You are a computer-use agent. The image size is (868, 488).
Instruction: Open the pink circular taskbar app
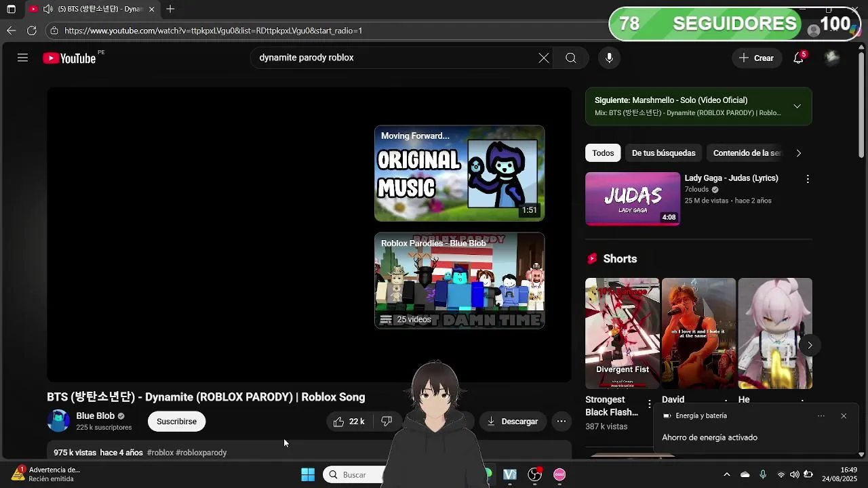(559, 474)
